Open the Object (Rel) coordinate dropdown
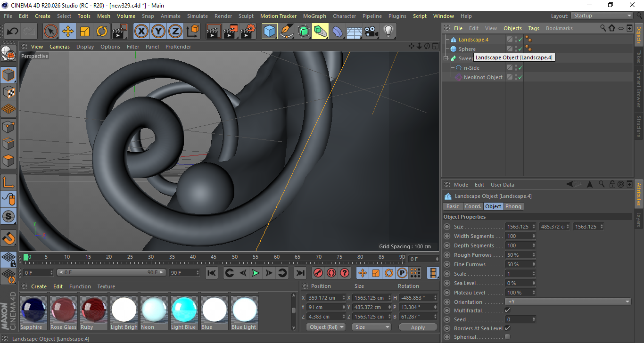 [x=326, y=327]
